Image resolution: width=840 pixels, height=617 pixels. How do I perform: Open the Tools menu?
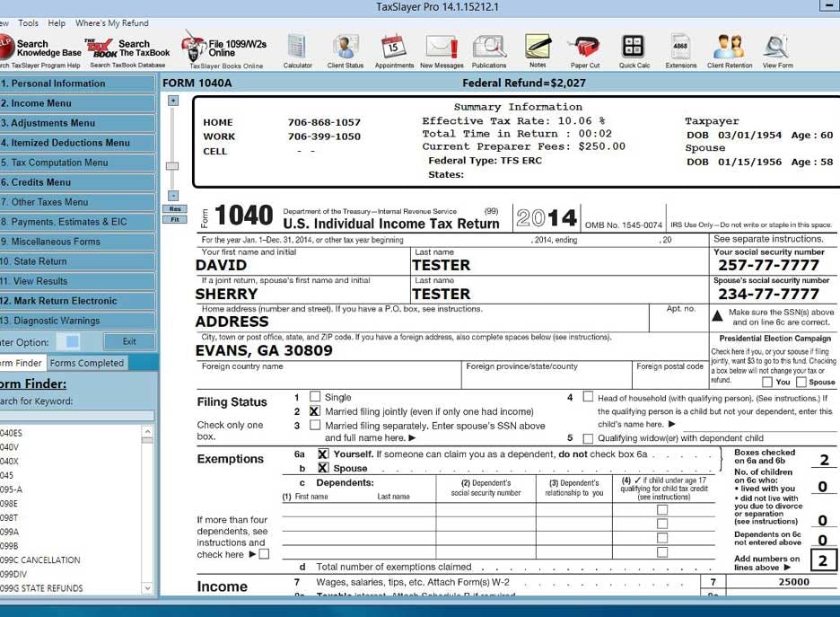click(29, 23)
